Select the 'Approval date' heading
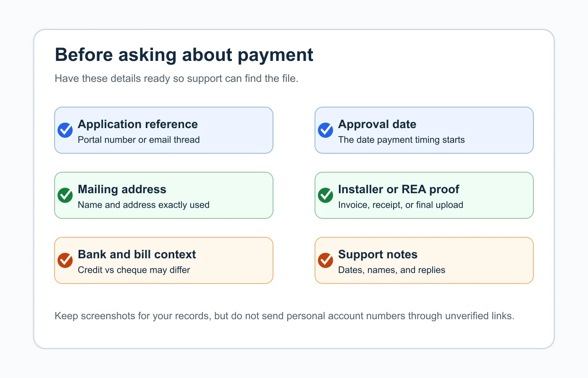 (377, 124)
